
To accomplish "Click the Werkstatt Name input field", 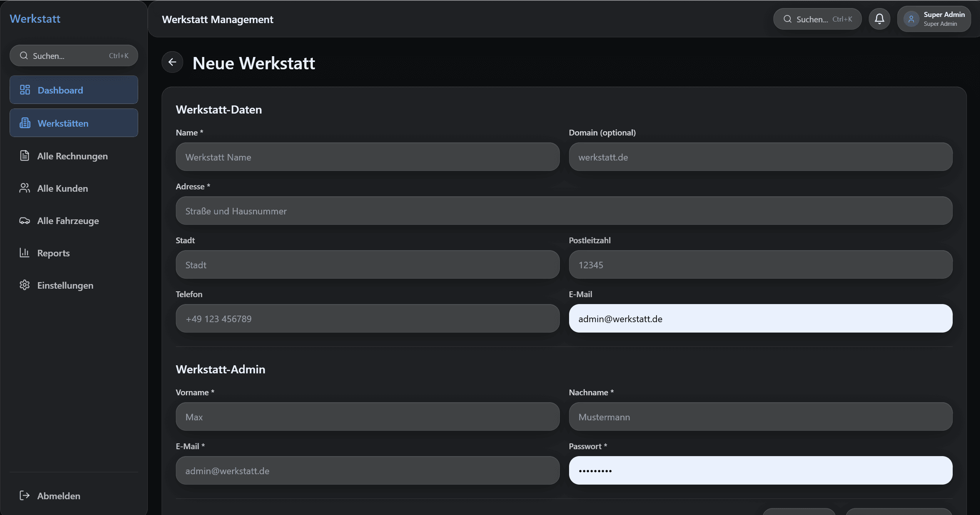I will (x=367, y=157).
